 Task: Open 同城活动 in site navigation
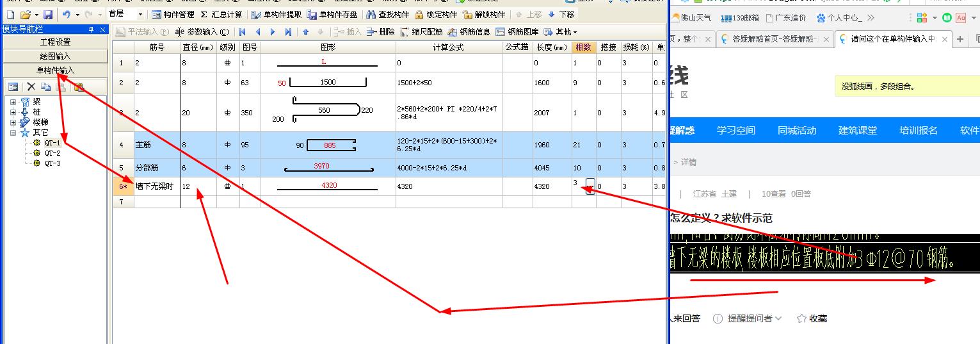tap(797, 130)
